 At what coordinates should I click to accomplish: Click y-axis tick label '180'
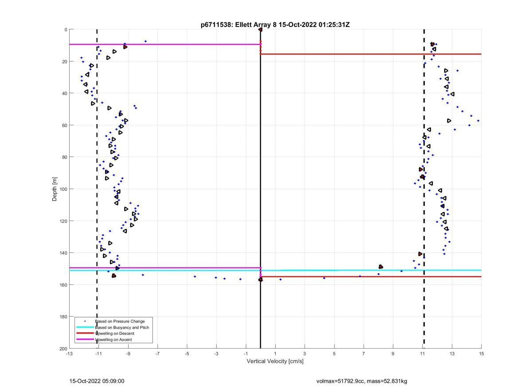point(63,317)
